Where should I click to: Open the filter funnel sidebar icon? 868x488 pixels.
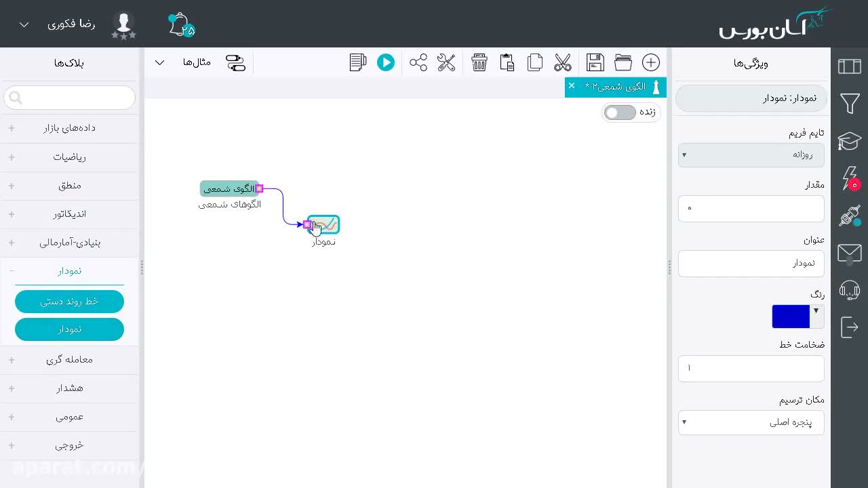850,104
